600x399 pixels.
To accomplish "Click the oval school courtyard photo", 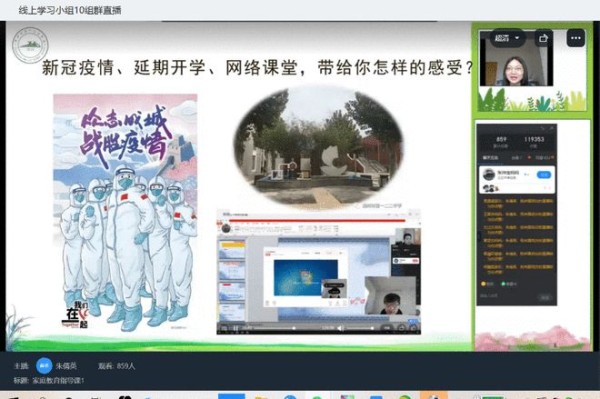I will tap(318, 148).
